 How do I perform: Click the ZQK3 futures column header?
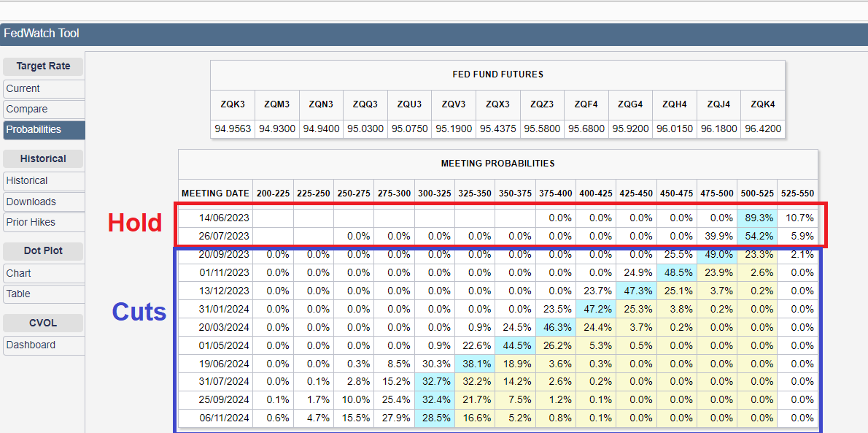(233, 104)
